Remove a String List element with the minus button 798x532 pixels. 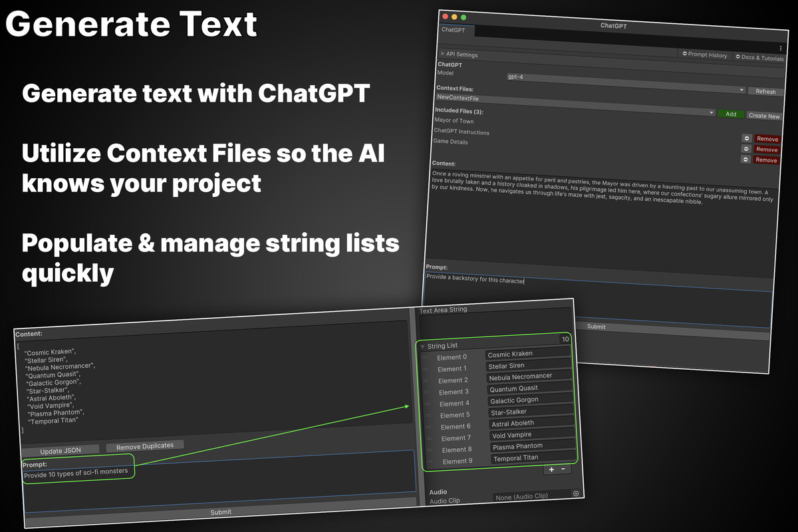[563, 469]
